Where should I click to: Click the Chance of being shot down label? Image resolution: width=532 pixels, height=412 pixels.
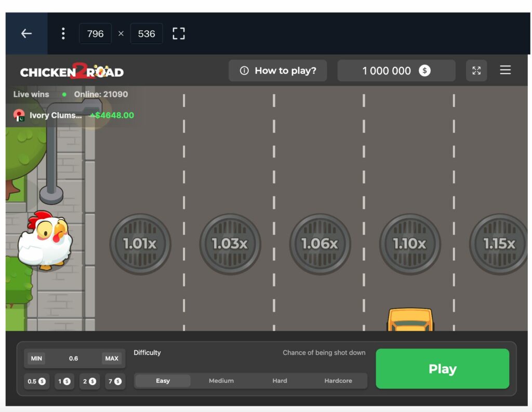point(324,353)
